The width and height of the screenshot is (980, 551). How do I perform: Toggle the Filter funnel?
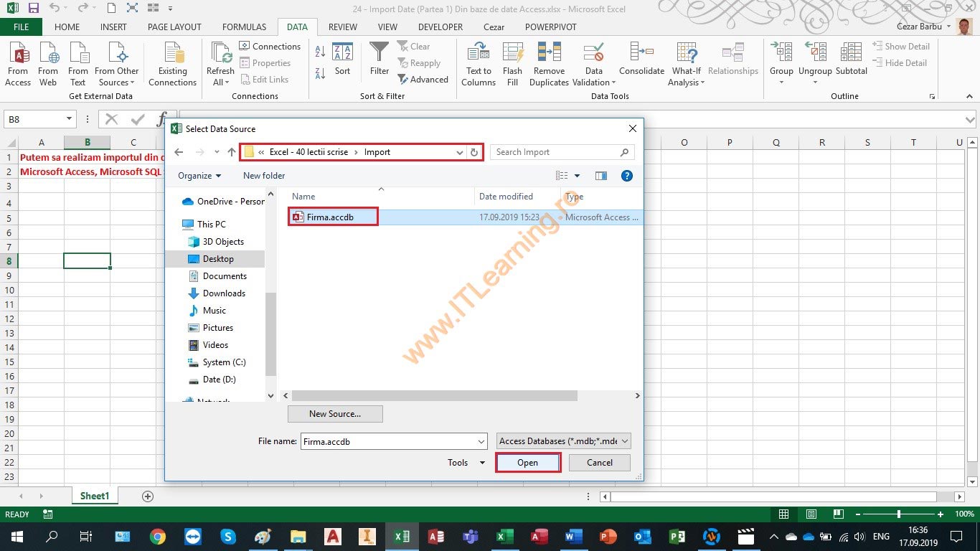click(380, 59)
